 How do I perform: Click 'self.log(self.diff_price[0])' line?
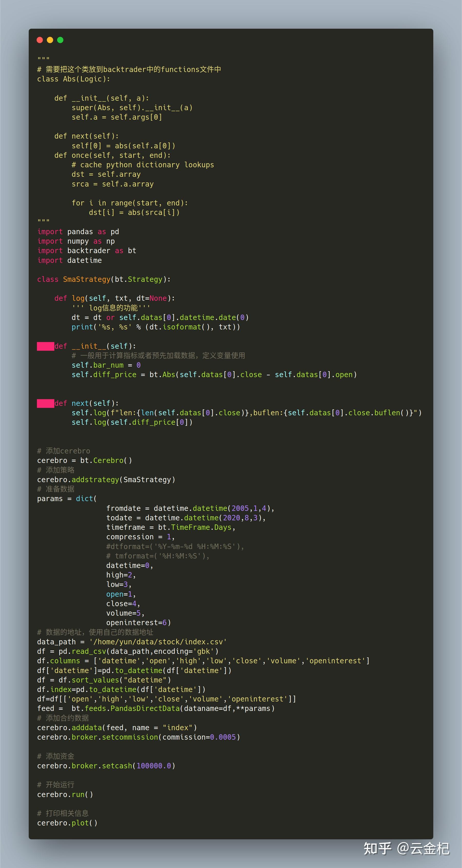coord(132,422)
